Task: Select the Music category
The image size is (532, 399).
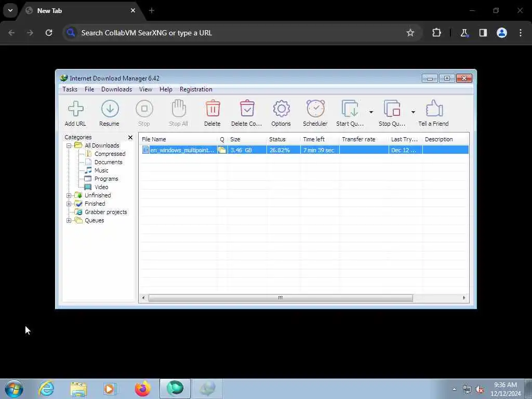Action: coord(101,170)
